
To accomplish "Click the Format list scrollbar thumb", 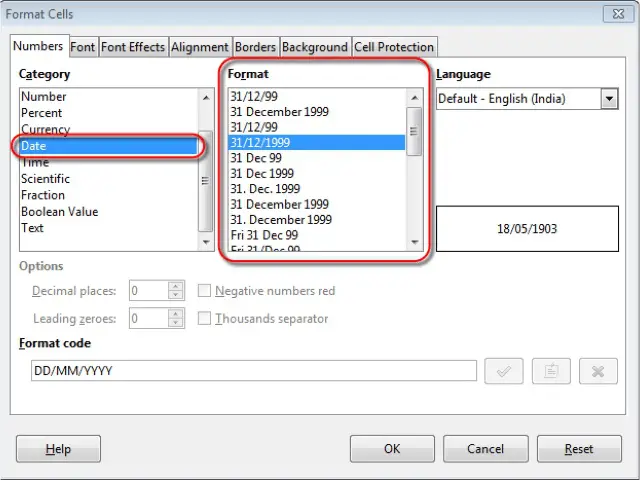I will click(414, 131).
